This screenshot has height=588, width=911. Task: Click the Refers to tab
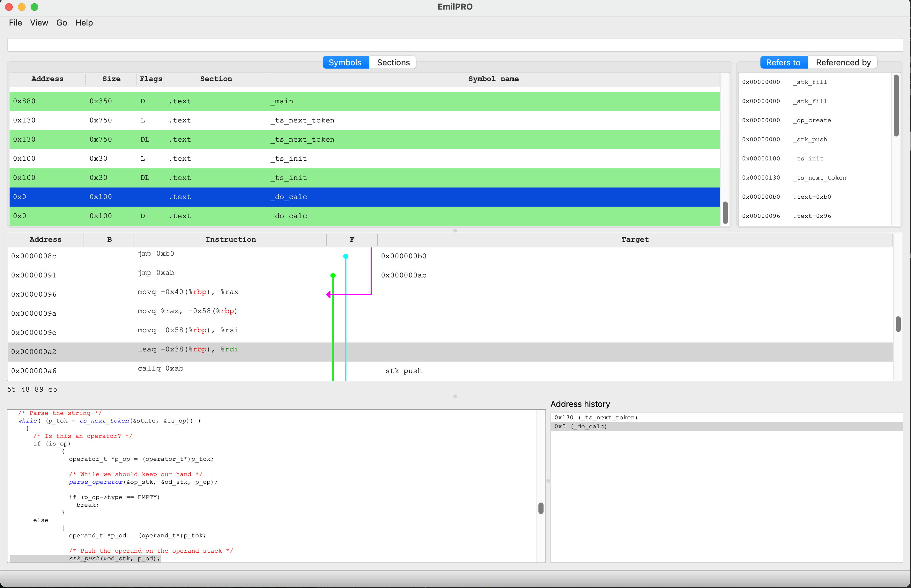click(x=783, y=62)
